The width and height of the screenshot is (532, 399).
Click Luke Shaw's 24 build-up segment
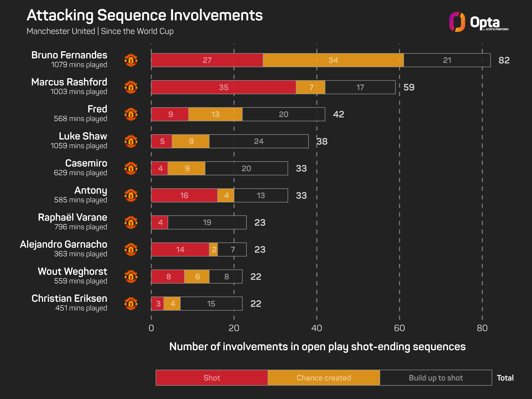pyautogui.click(x=259, y=141)
